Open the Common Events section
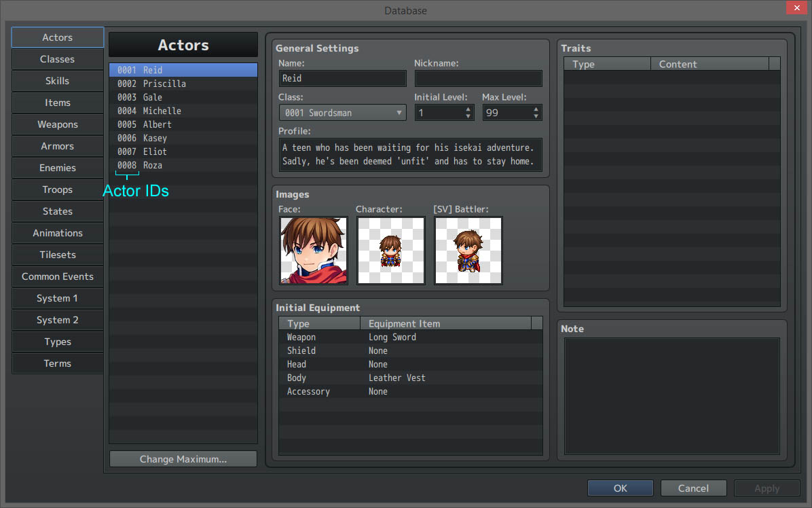 tap(57, 276)
